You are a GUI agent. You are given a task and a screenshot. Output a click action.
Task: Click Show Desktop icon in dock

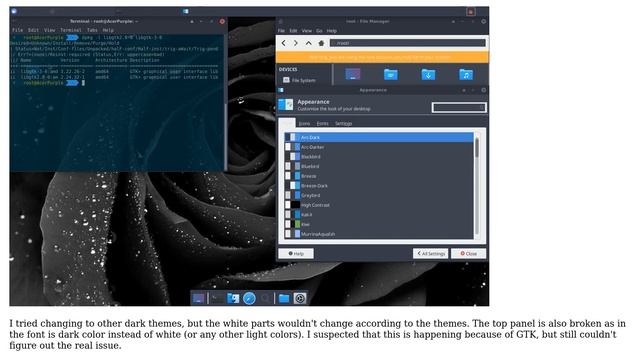point(198,298)
